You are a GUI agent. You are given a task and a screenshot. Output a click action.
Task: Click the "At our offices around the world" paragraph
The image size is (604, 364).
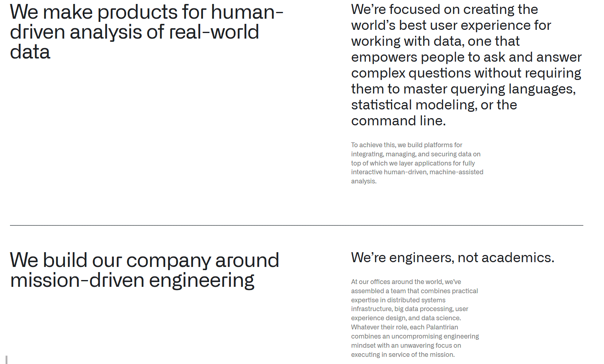tap(415, 318)
